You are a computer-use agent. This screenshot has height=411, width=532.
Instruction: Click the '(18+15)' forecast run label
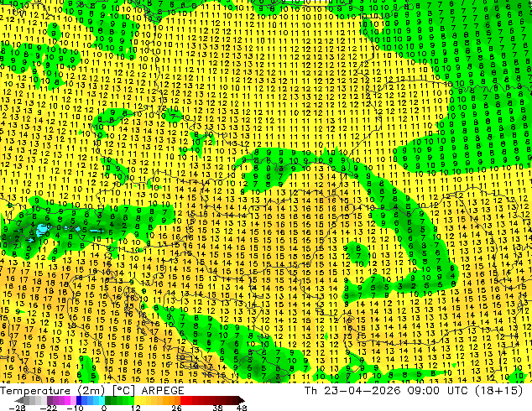pos(500,391)
